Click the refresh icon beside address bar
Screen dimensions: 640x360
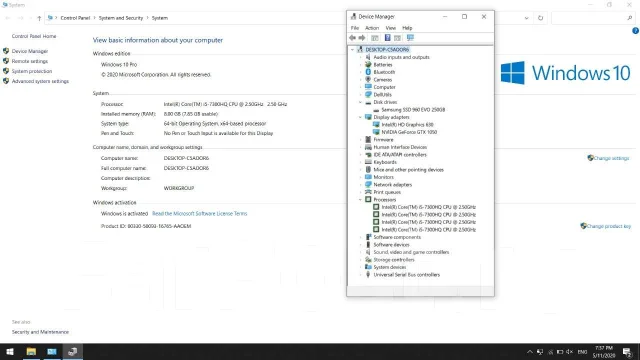point(540,18)
